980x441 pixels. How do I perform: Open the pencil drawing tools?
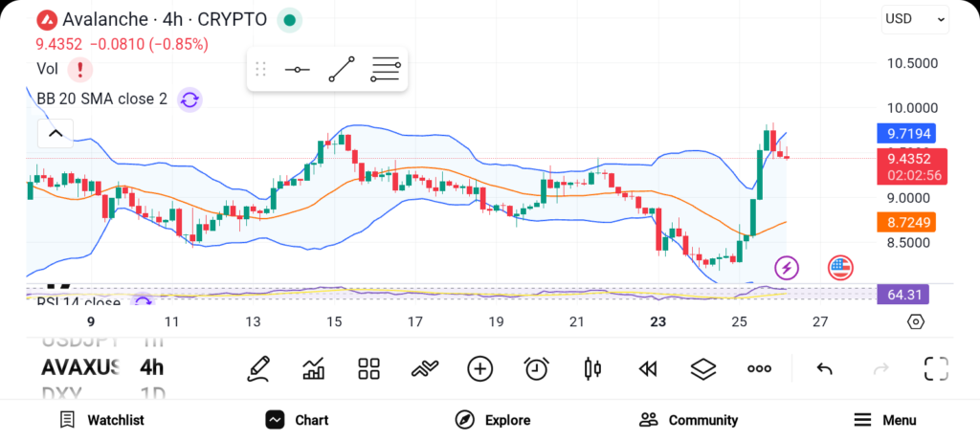[257, 368]
